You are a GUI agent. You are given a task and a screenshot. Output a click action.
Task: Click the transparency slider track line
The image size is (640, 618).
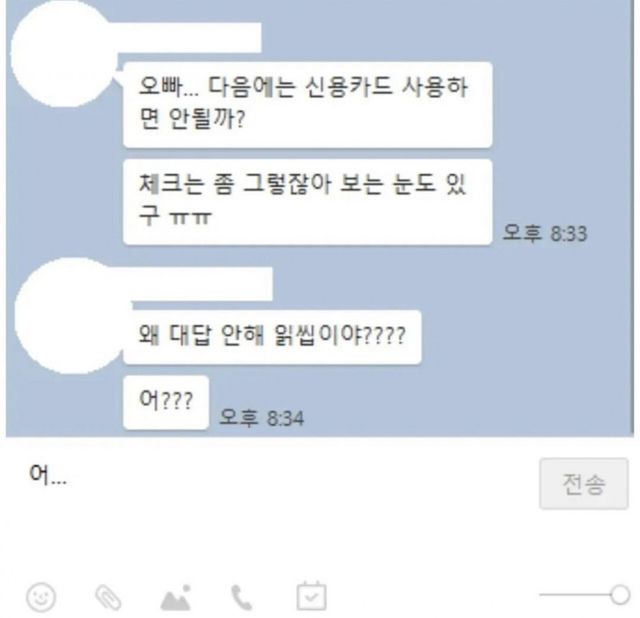click(x=575, y=595)
